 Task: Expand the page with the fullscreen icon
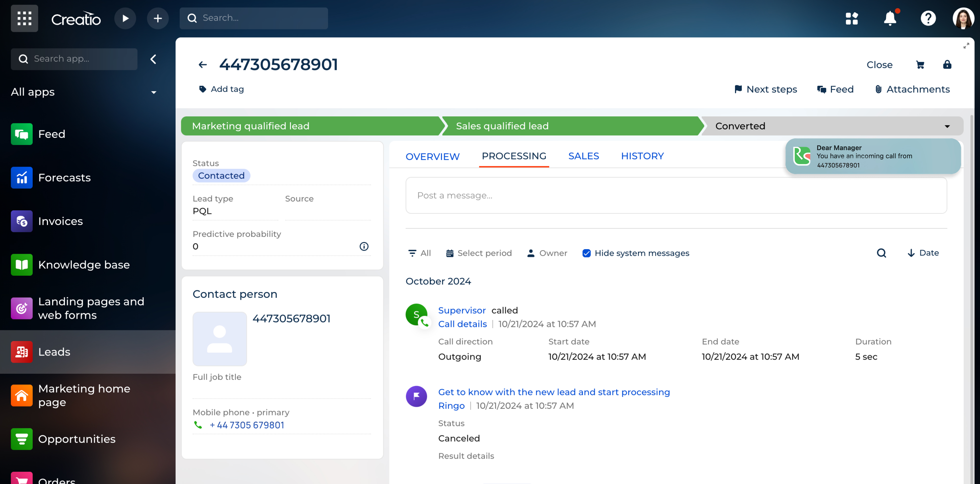tap(966, 46)
